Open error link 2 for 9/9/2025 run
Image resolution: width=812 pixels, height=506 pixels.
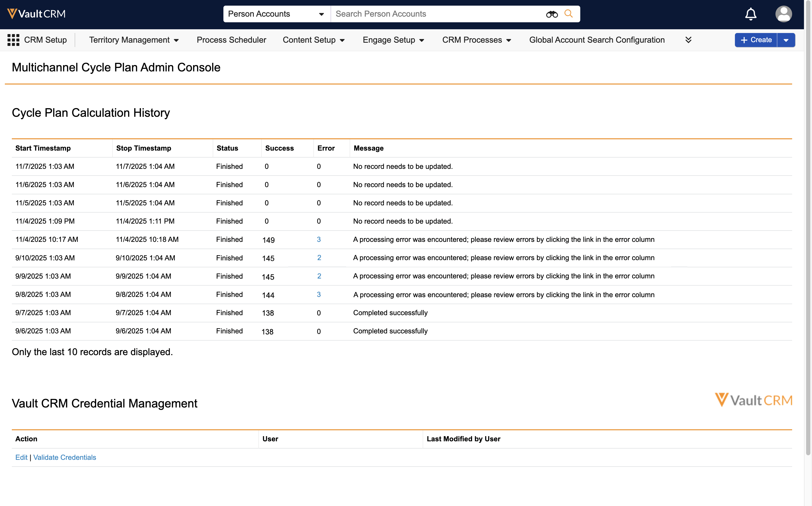[x=319, y=276]
